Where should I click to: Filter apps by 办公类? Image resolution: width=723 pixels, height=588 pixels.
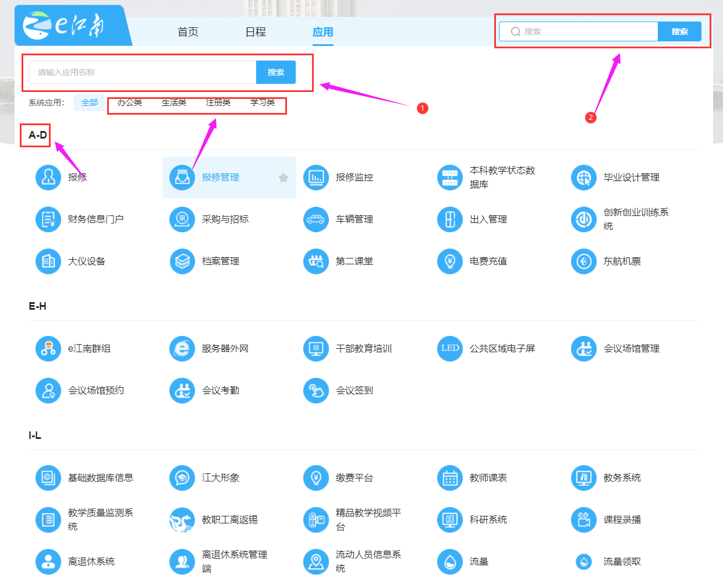pyautogui.click(x=130, y=102)
